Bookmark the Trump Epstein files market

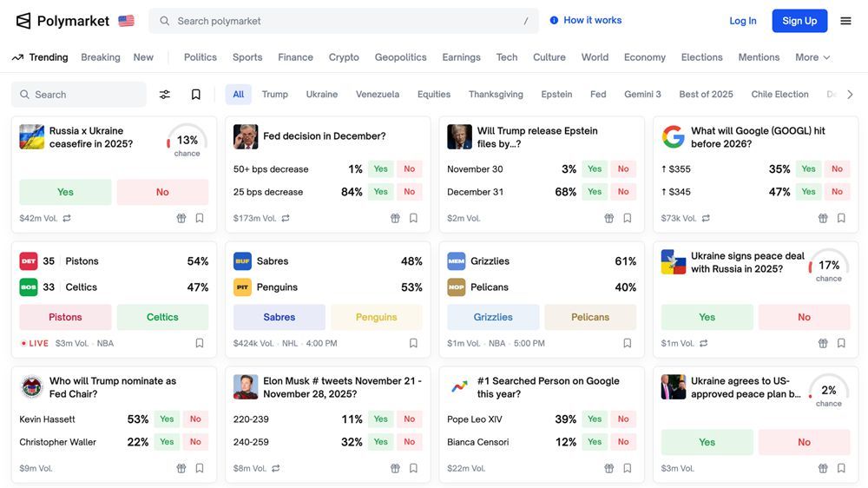coord(628,219)
